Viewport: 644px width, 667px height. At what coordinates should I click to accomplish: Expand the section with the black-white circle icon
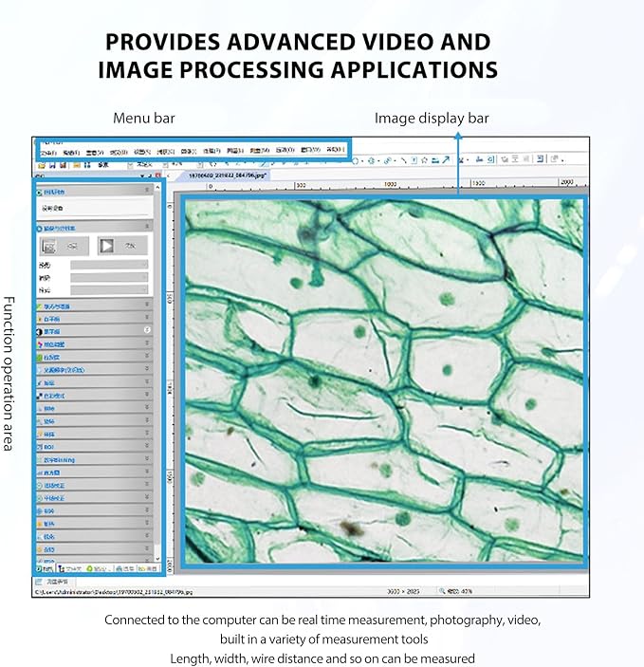point(94,331)
